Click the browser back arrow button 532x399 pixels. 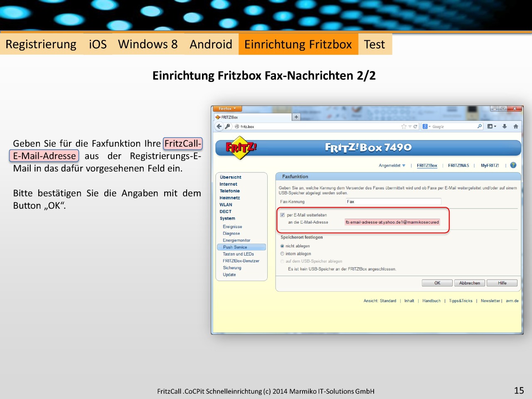[219, 126]
